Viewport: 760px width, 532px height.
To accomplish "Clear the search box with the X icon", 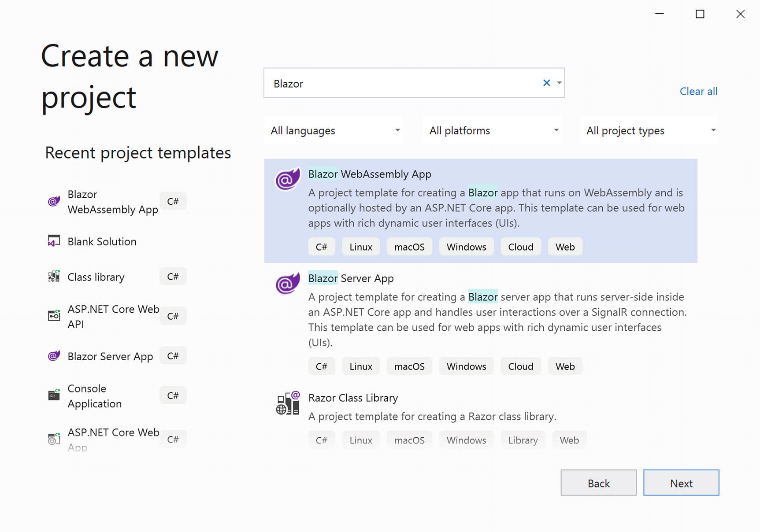I will tap(546, 83).
